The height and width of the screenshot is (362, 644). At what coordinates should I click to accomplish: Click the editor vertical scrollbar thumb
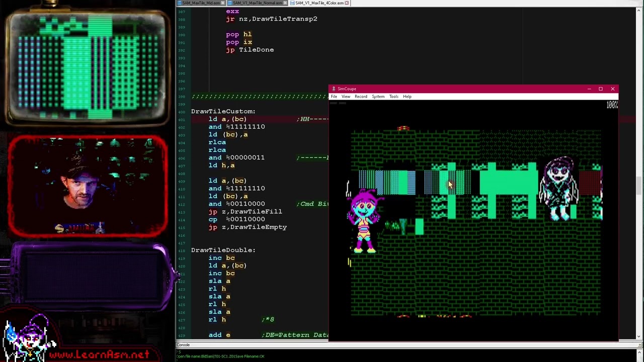(639, 185)
